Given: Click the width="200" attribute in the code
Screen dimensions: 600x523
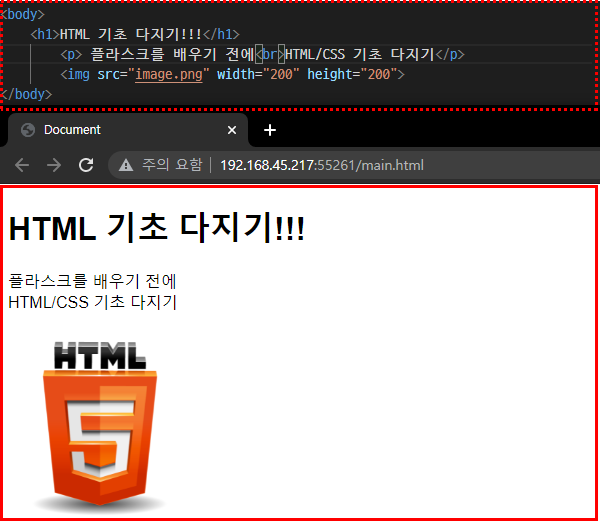Looking at the screenshot, I should (258, 74).
